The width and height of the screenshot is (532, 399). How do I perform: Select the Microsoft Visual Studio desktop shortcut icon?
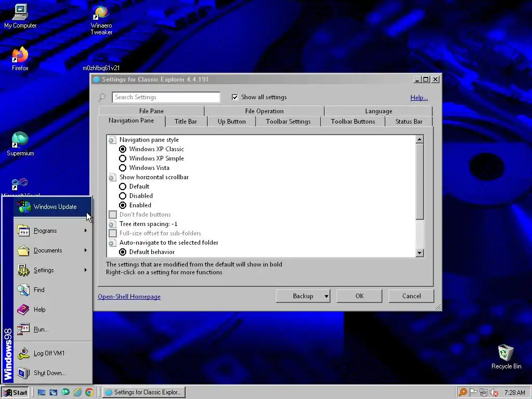click(x=20, y=184)
